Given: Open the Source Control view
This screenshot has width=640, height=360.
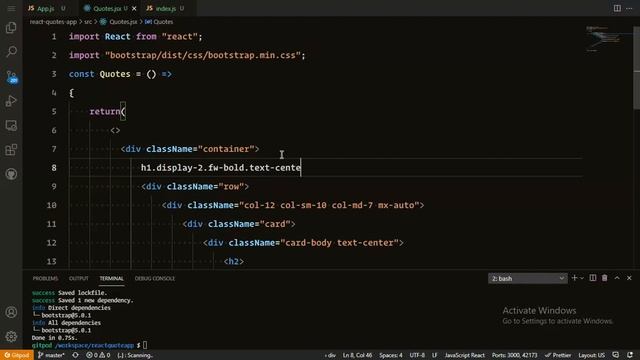Looking at the screenshot, I should [11, 76].
